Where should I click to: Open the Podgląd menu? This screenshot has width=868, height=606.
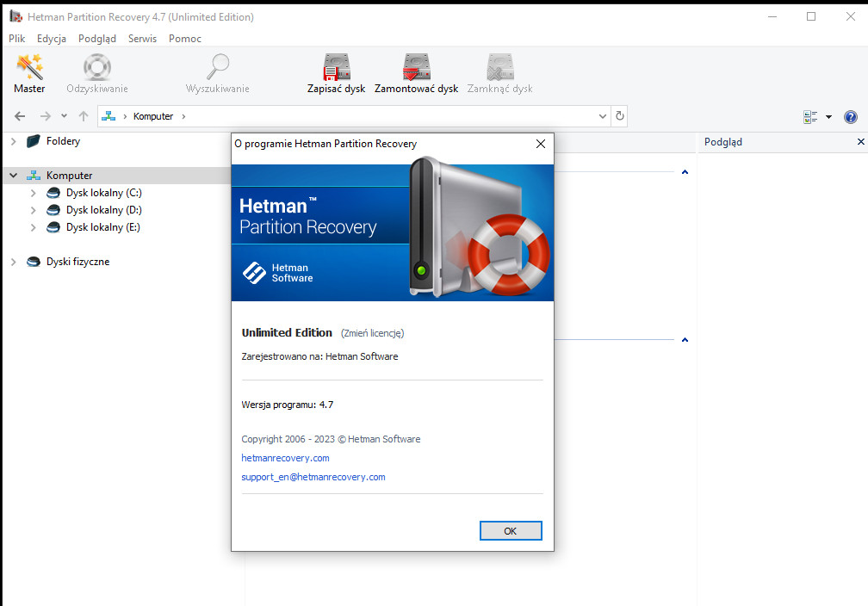(x=96, y=39)
